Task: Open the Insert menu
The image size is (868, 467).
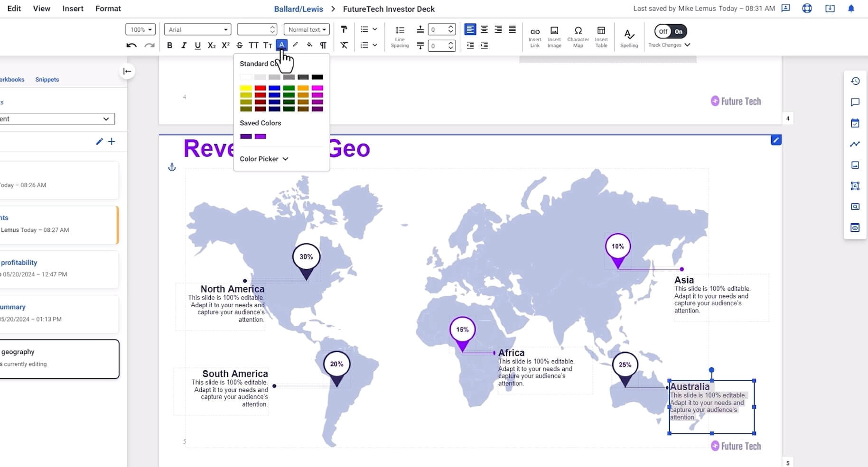Action: coord(73,9)
